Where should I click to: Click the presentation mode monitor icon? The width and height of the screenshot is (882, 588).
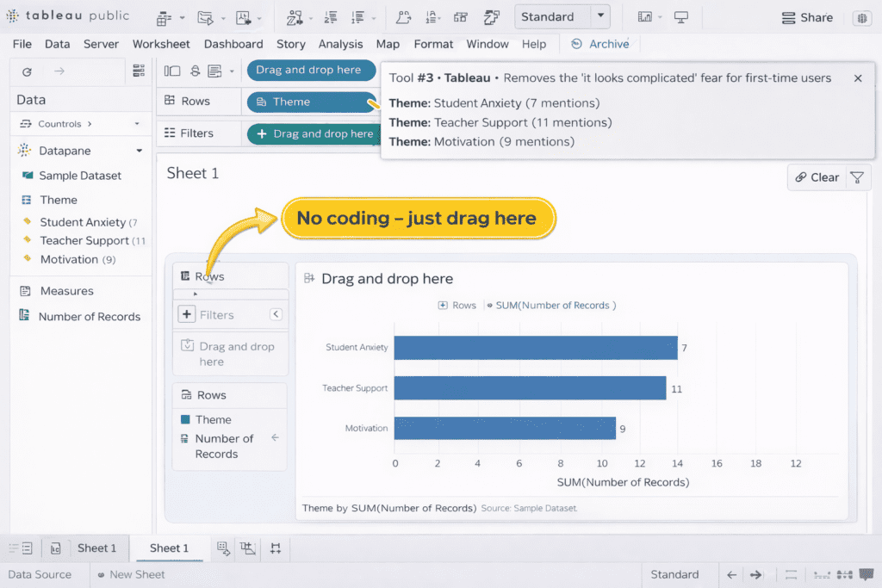[x=681, y=17]
